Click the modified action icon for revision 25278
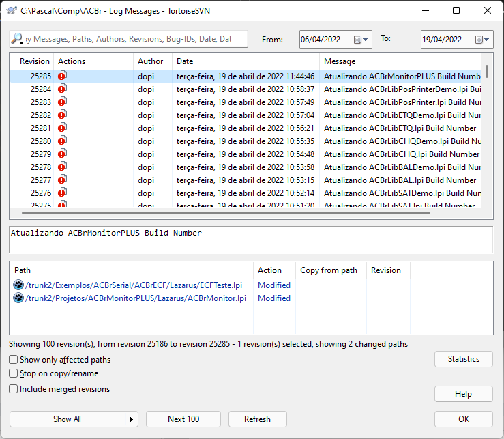 coord(62,167)
